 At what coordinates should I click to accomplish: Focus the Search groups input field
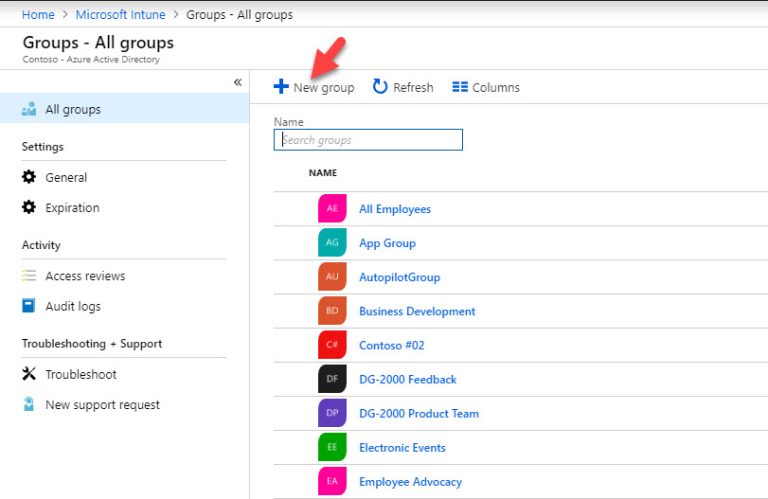368,140
